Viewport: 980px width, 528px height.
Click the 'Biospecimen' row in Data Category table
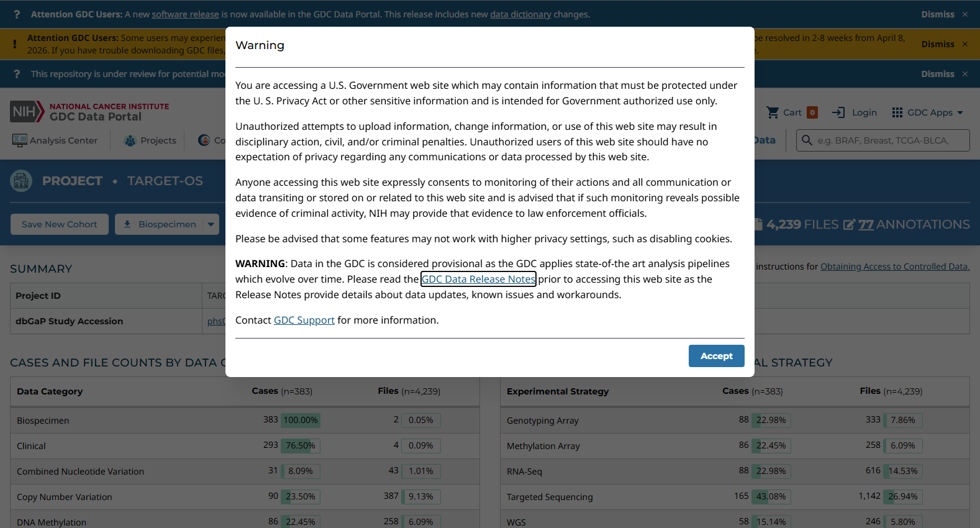click(245, 421)
